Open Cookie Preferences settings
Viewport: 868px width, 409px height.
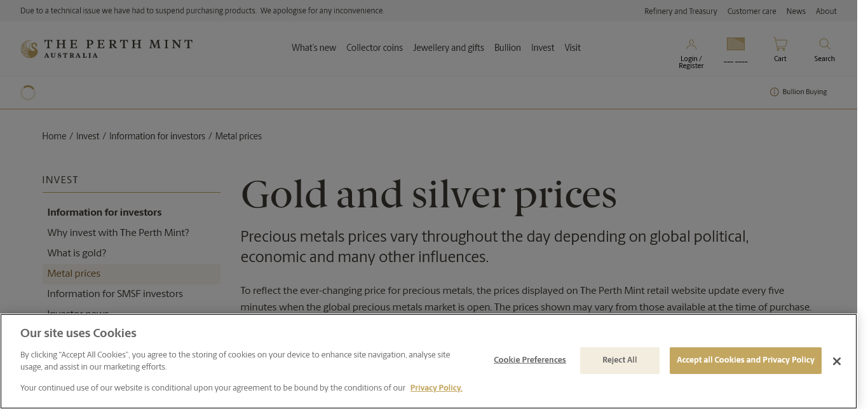pyautogui.click(x=529, y=360)
